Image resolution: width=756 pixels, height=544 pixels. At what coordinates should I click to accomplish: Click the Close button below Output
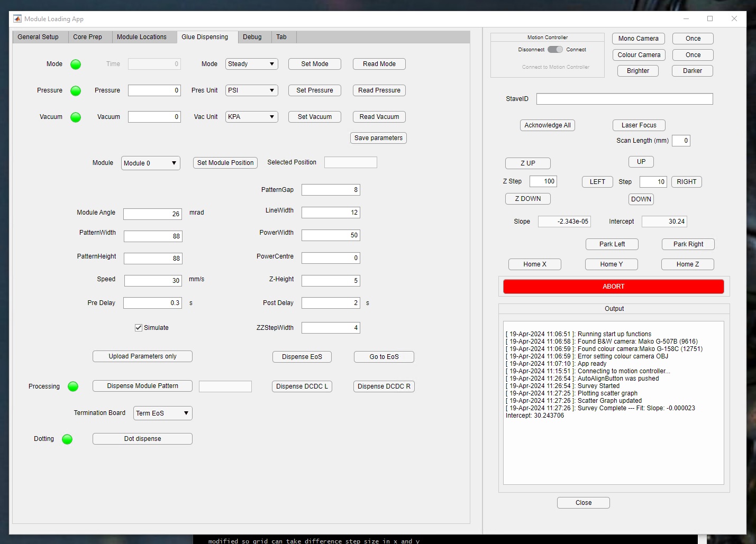coord(584,503)
